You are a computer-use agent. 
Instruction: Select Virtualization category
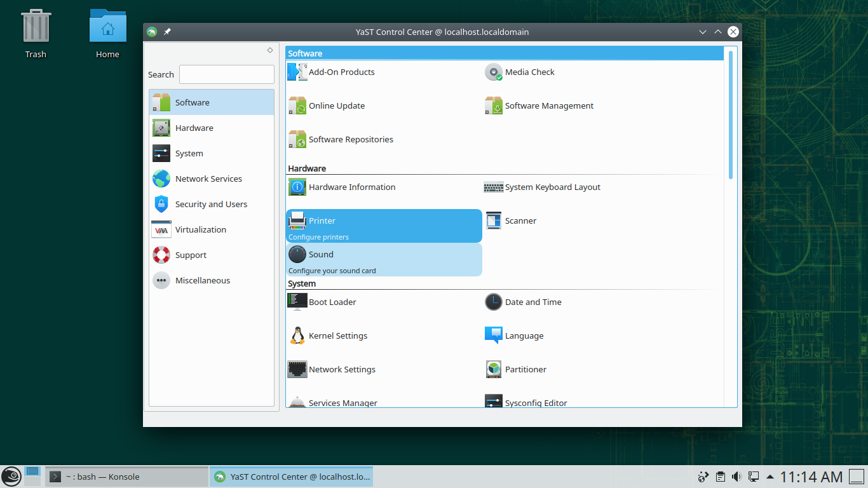pyautogui.click(x=212, y=229)
